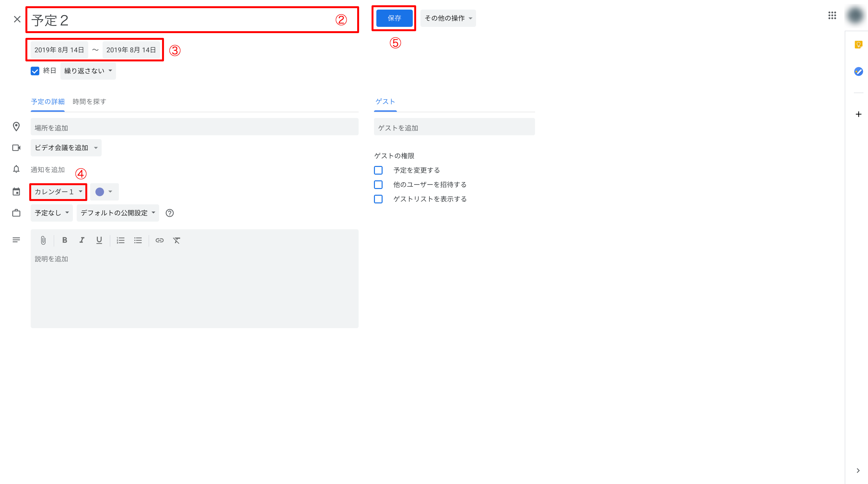Expand the カレンダー１ calendar dropdown
This screenshot has width=868, height=484.
(x=58, y=192)
